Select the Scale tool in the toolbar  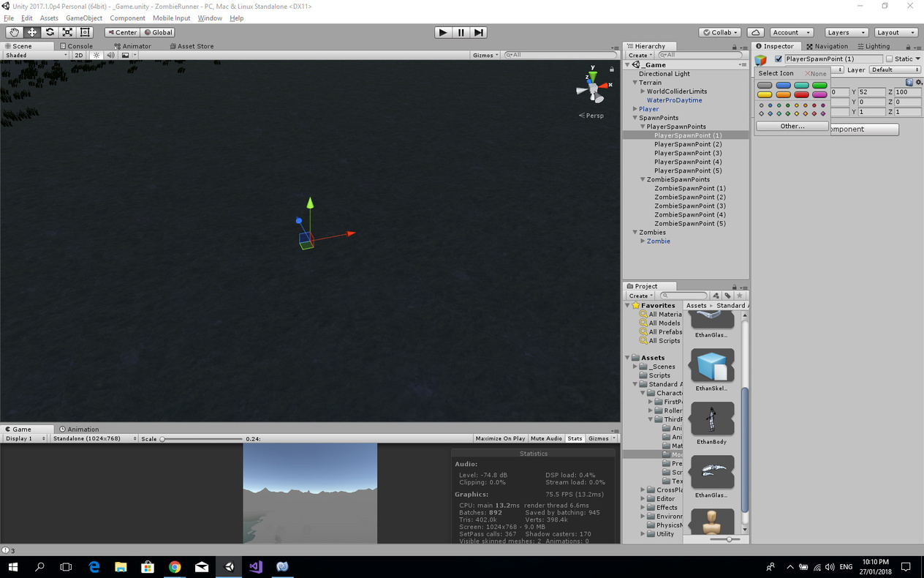click(67, 32)
